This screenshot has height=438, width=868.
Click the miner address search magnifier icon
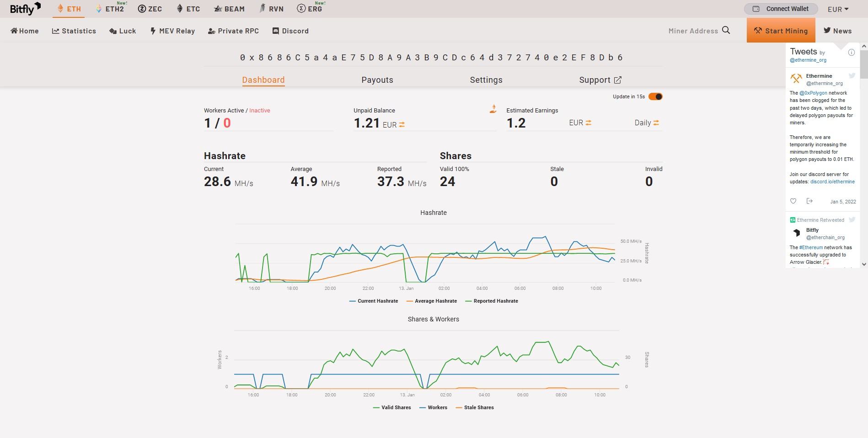[x=726, y=30]
